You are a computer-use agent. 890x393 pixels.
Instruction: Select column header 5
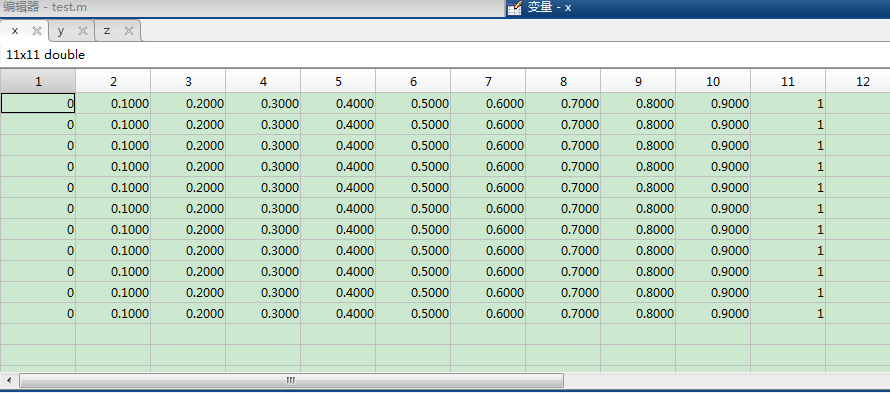tap(338, 82)
